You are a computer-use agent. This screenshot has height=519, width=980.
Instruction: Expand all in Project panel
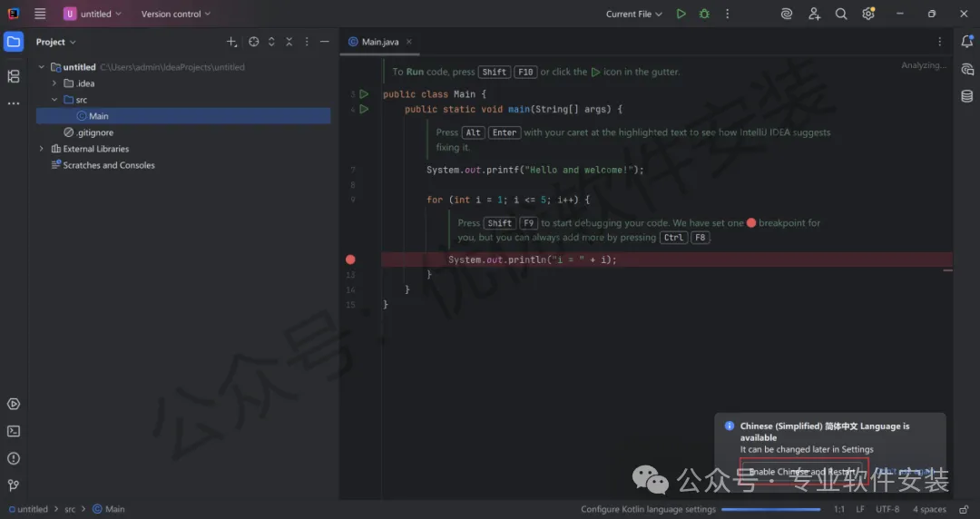click(x=271, y=42)
